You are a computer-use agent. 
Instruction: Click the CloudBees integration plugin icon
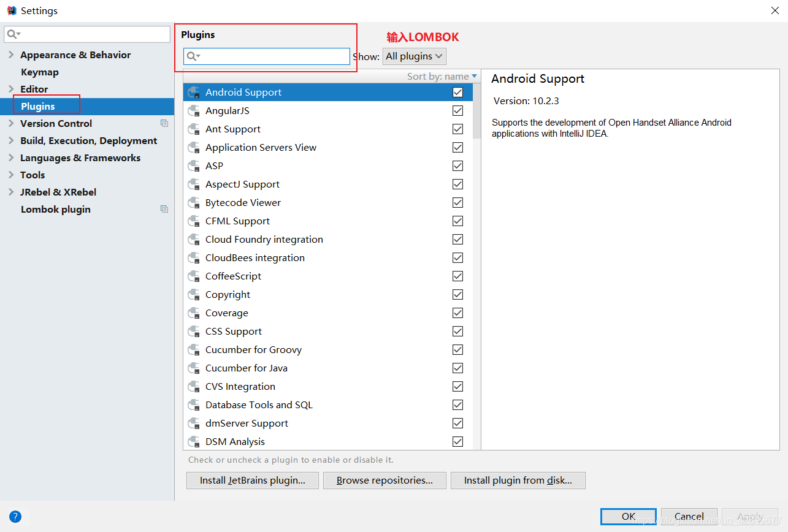tap(194, 257)
